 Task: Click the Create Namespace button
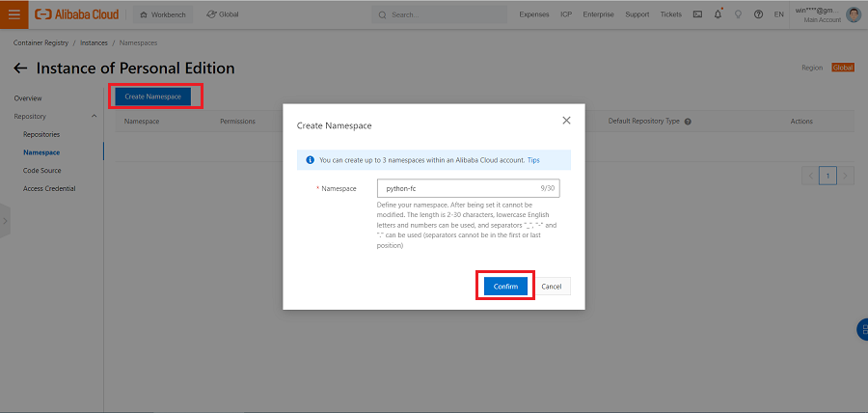(152, 96)
